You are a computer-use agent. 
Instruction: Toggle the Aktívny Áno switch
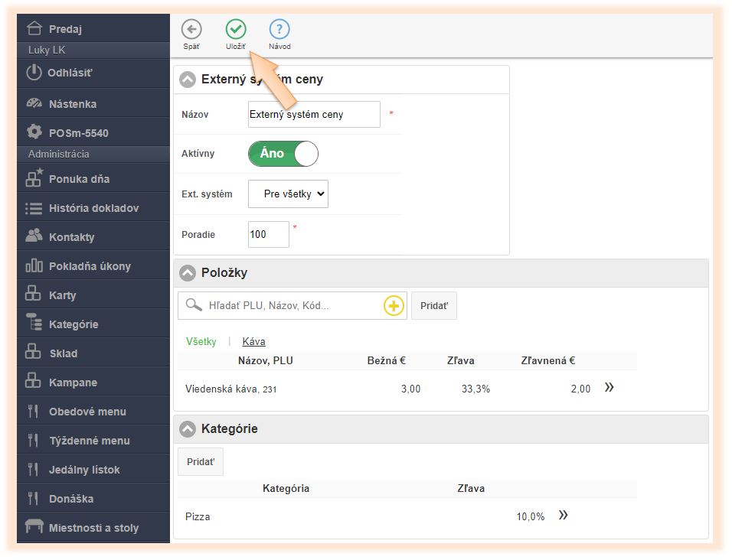283,154
